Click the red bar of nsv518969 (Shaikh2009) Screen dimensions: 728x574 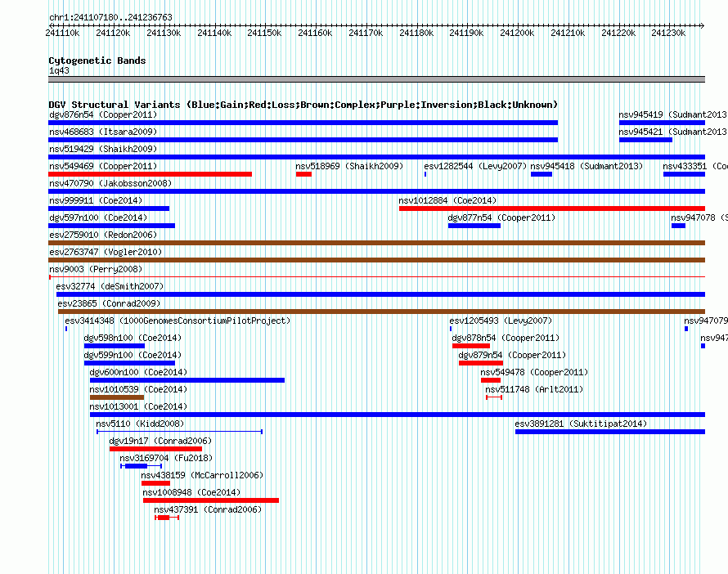tap(303, 174)
